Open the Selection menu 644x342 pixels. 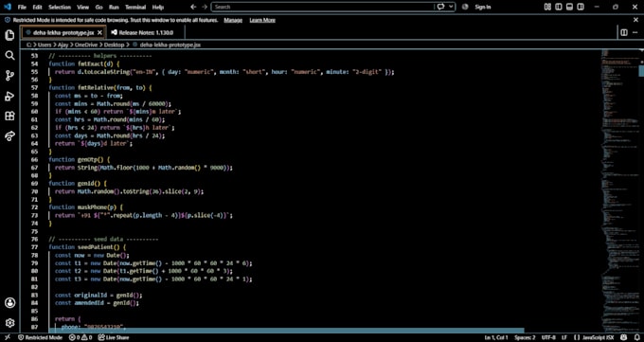(60, 7)
